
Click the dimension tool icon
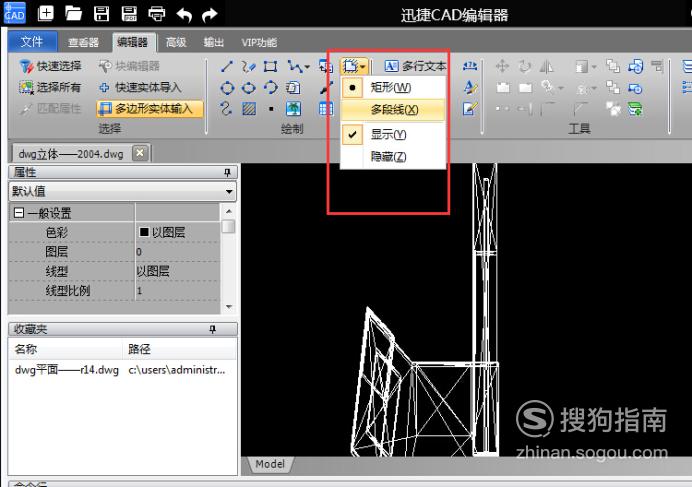pos(470,67)
